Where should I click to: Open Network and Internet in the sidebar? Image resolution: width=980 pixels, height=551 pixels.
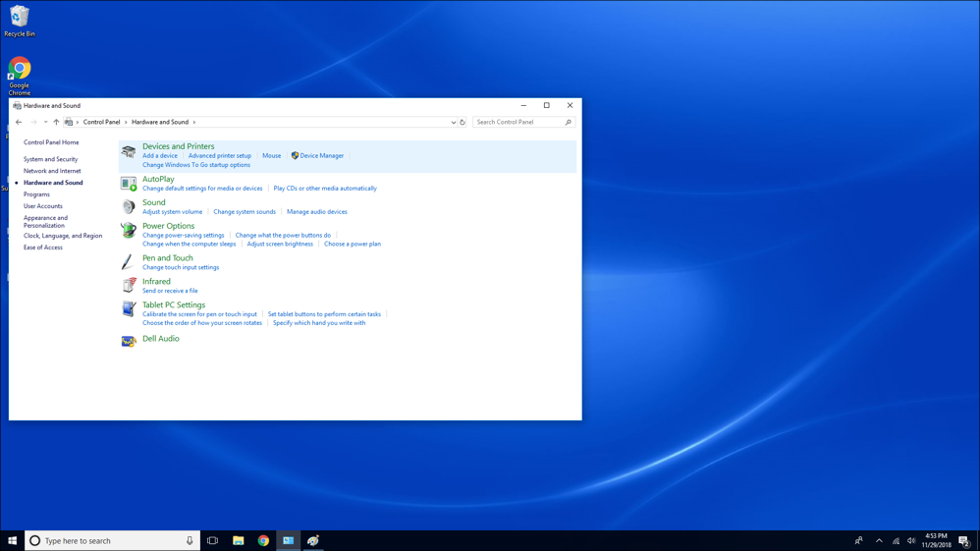pyautogui.click(x=52, y=171)
